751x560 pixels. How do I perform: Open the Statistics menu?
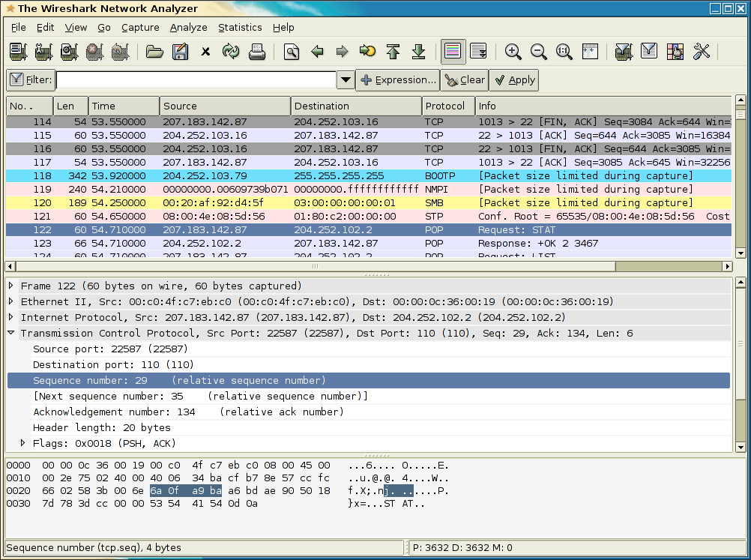(x=240, y=27)
